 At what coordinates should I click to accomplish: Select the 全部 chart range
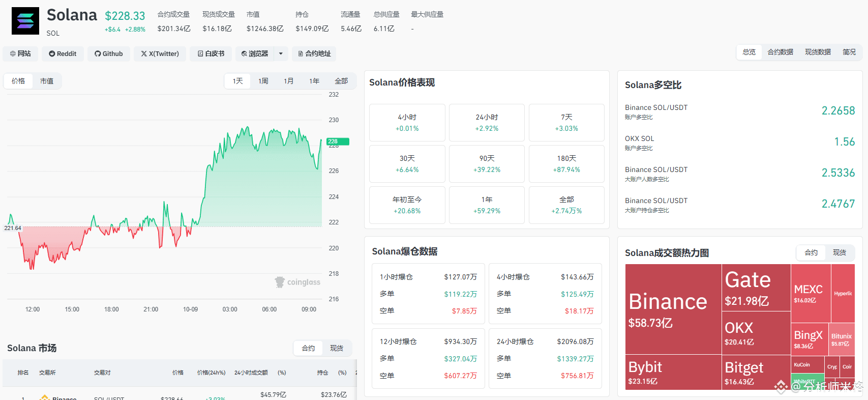[341, 81]
